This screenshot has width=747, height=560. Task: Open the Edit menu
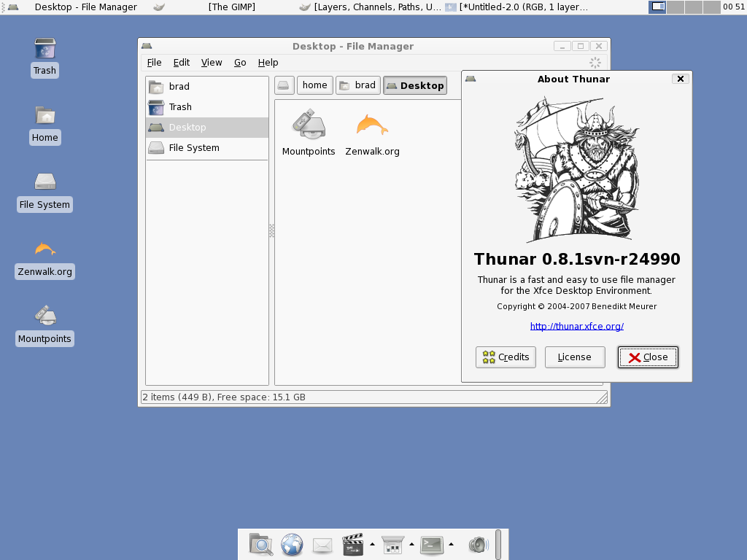tap(182, 63)
